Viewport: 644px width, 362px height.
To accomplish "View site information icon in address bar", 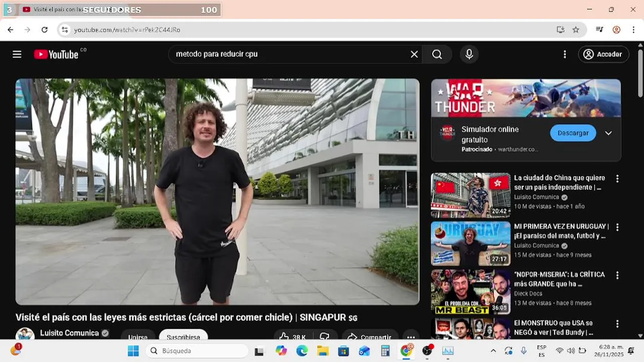I will [x=64, y=30].
